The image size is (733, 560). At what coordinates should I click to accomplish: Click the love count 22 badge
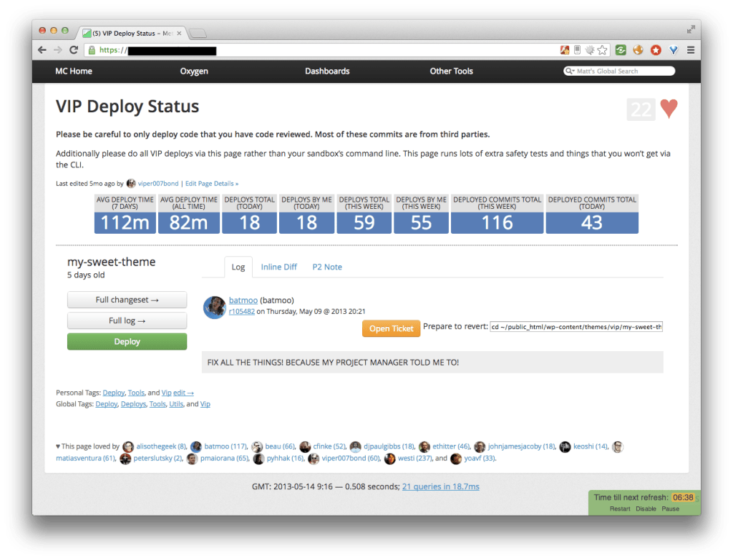641,109
